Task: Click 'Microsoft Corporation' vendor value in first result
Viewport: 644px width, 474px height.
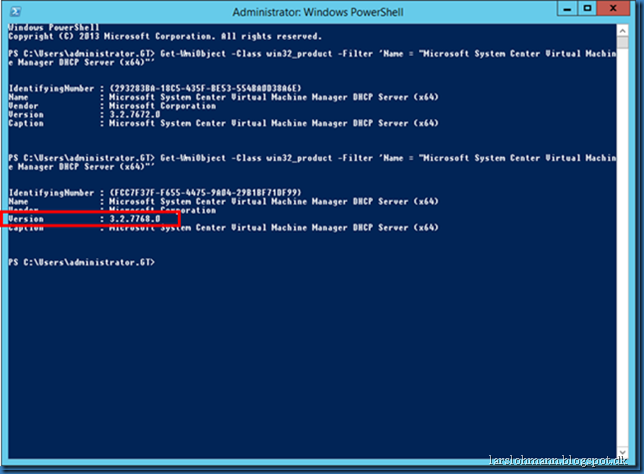Action: point(162,106)
